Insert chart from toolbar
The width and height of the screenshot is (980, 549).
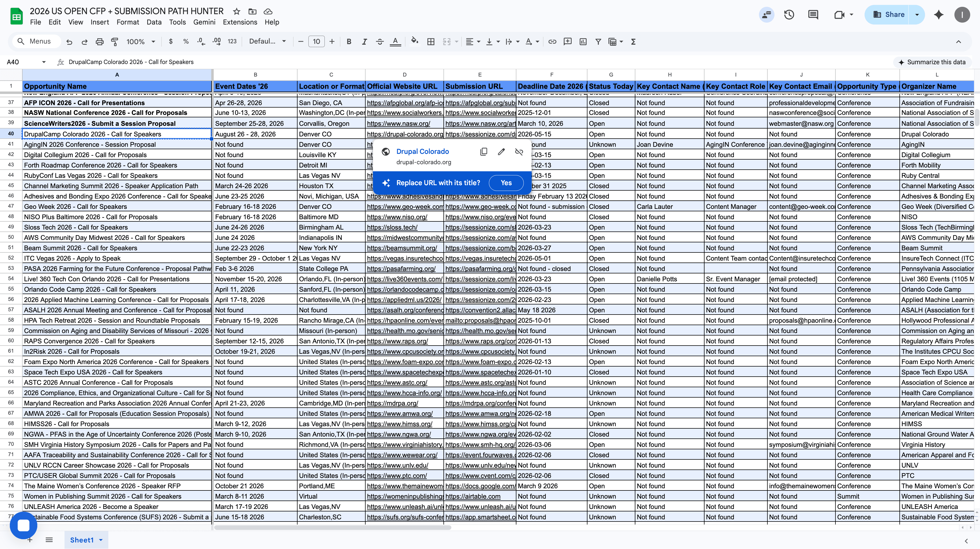(583, 41)
